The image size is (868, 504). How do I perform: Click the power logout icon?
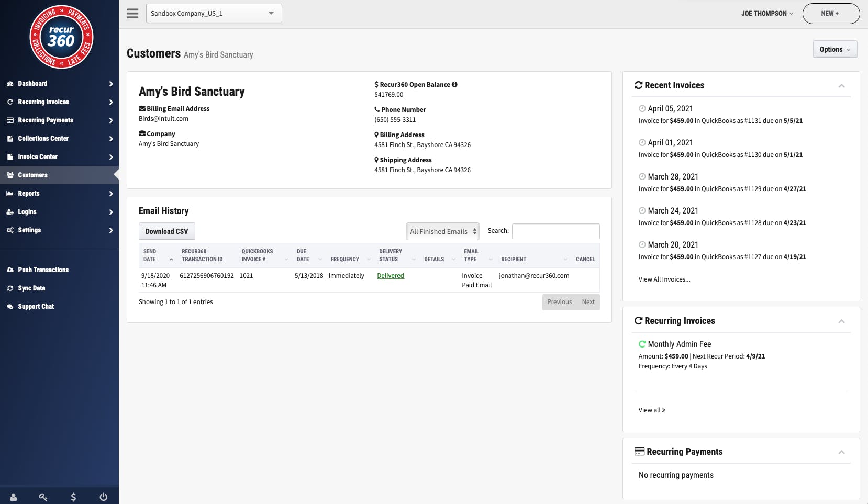(104, 497)
